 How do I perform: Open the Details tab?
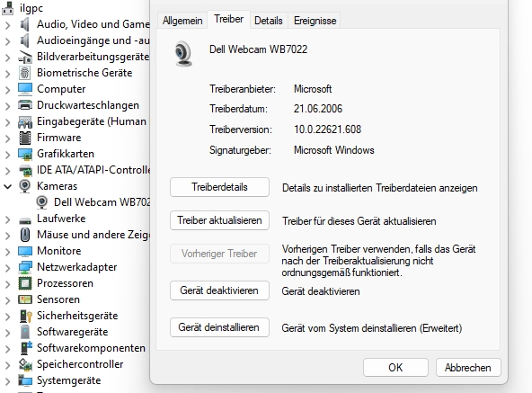point(269,21)
